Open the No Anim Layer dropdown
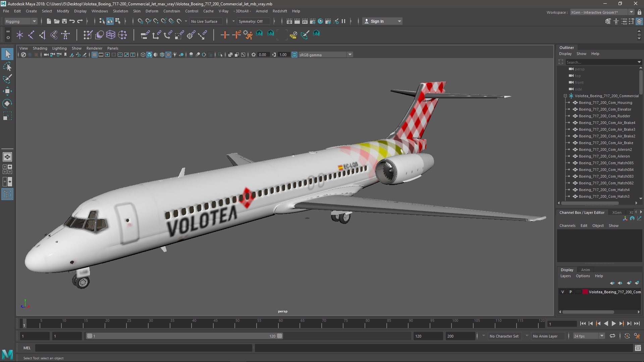Viewport: 644px width, 362px height. pos(548,336)
